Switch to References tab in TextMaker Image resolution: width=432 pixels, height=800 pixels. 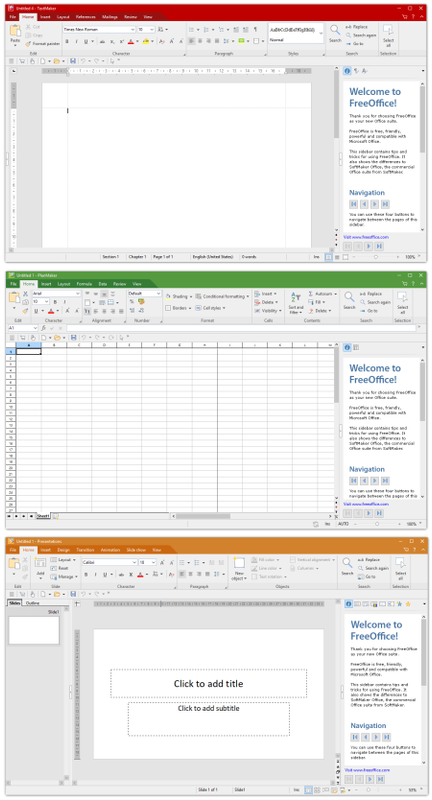(x=86, y=17)
